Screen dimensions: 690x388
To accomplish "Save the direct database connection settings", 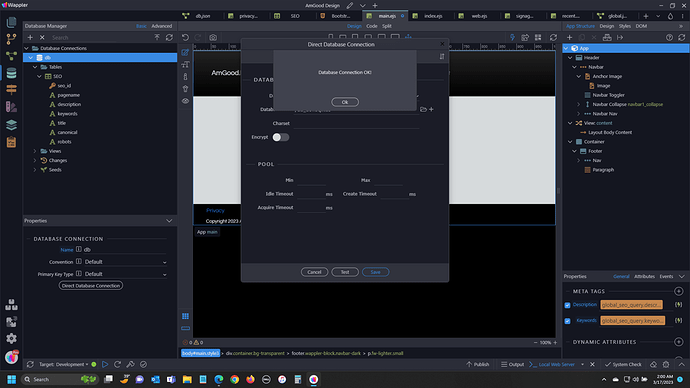I will coord(375,272).
